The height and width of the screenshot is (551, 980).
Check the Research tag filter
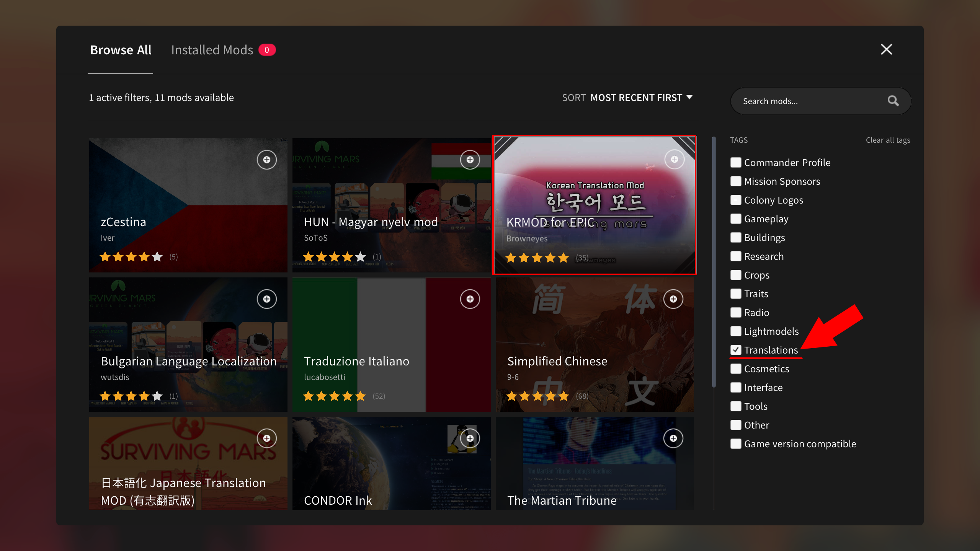coord(735,256)
